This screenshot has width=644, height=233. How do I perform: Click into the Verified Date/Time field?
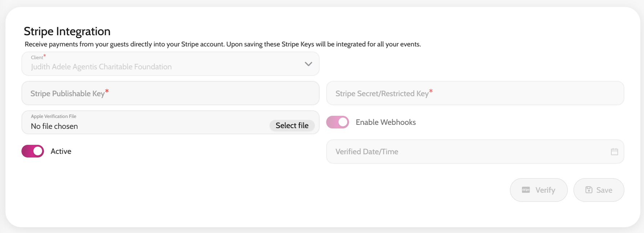point(465,152)
